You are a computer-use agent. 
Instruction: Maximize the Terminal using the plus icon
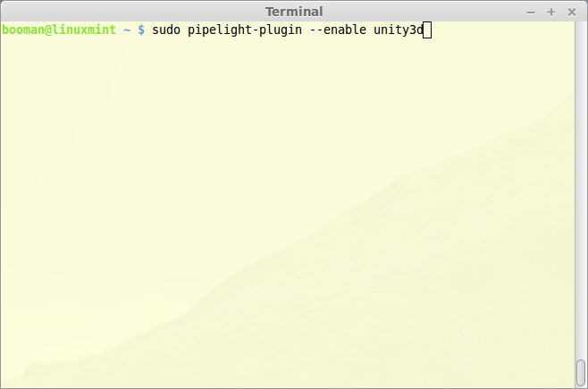coord(551,13)
